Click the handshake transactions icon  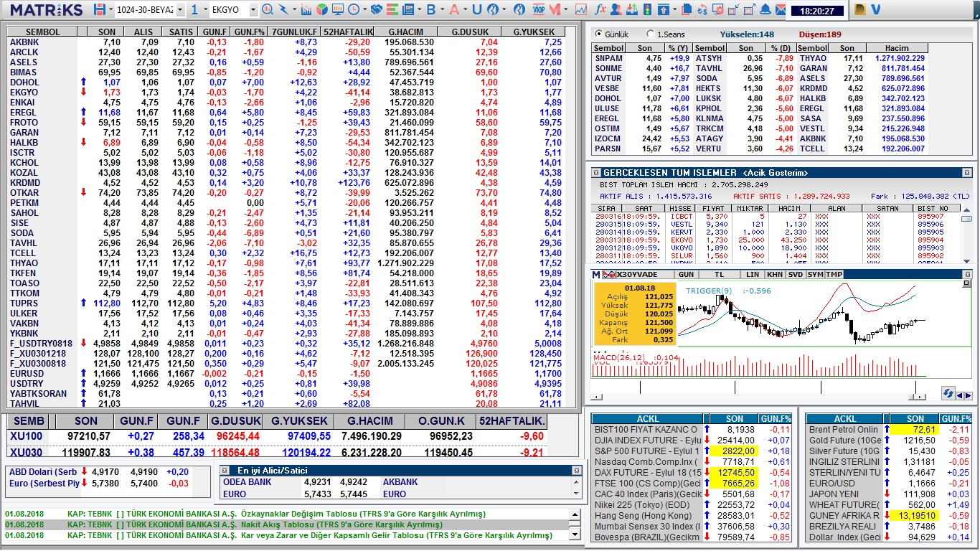click(x=376, y=10)
